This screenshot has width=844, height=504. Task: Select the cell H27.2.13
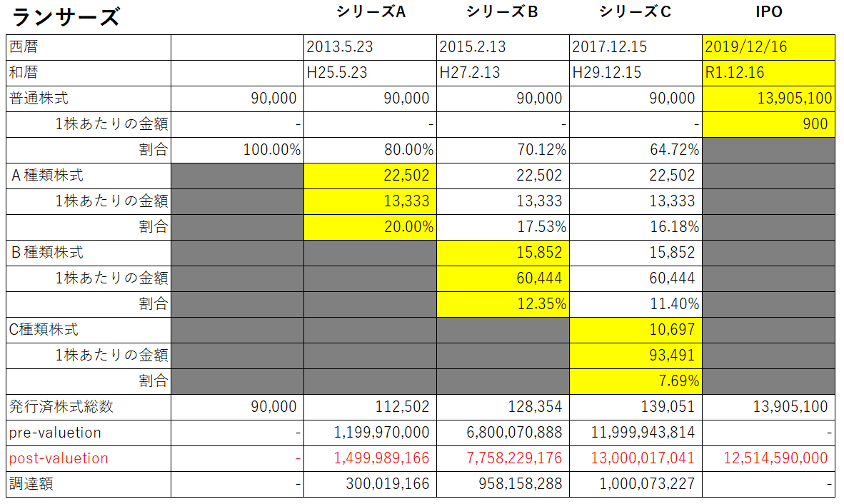click(503, 73)
